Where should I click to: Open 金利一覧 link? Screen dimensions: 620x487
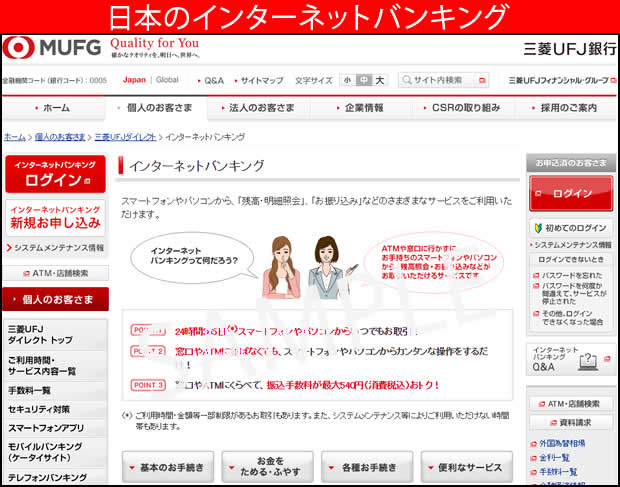point(554,459)
